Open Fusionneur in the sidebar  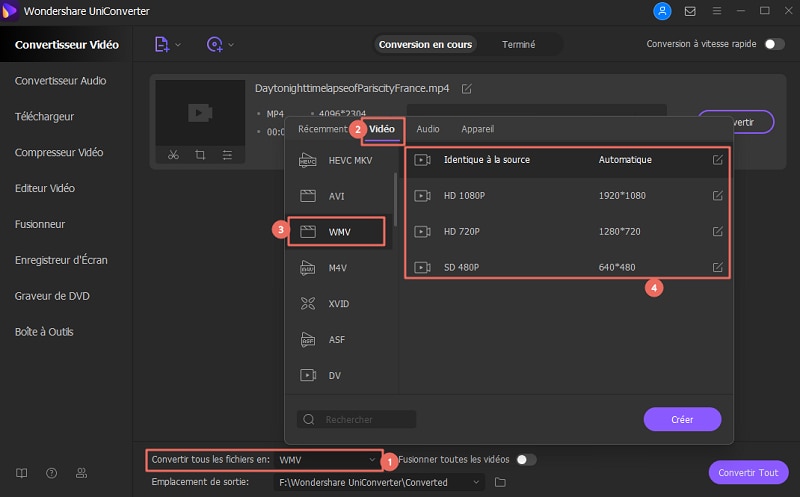pos(40,224)
